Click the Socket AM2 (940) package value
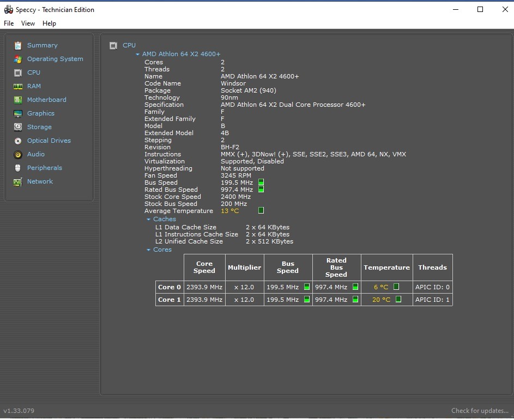This screenshot has height=420, width=514. tap(249, 90)
